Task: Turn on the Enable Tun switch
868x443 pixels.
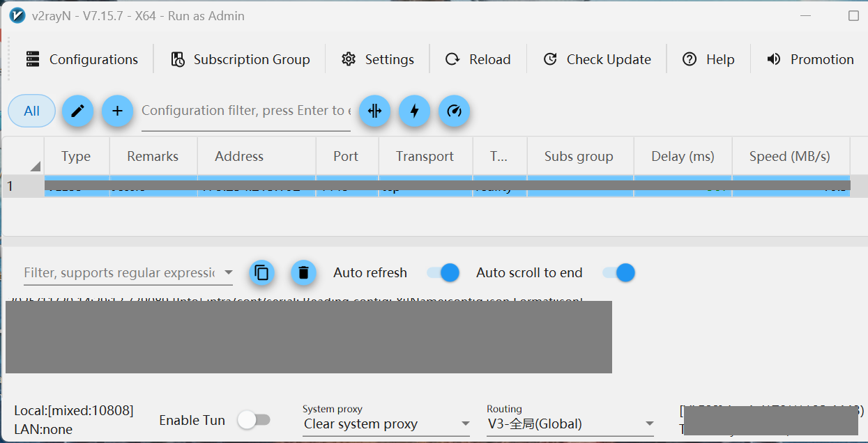Action: click(253, 420)
